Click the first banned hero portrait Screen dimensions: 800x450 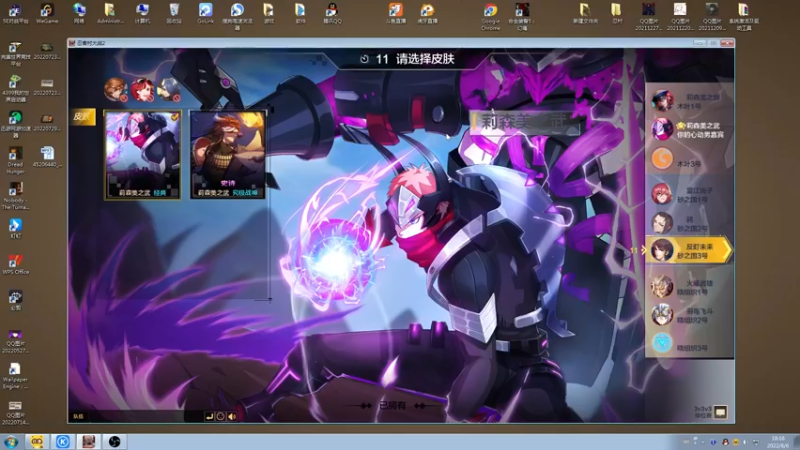tap(115, 89)
